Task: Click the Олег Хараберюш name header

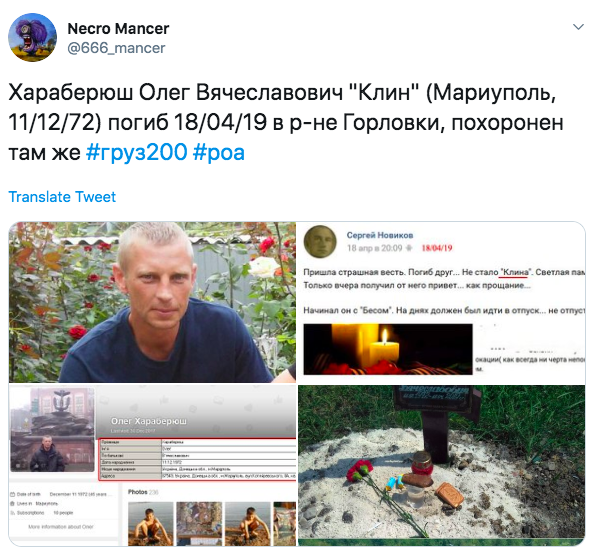Action: point(148,421)
